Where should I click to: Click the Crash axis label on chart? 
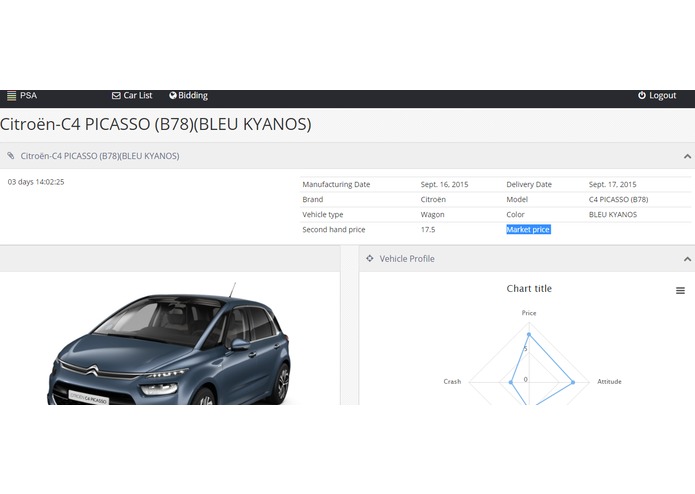pyautogui.click(x=452, y=381)
